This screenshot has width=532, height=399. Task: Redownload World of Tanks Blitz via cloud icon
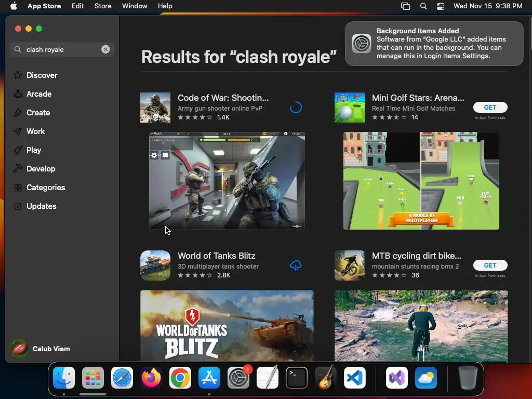point(296,265)
